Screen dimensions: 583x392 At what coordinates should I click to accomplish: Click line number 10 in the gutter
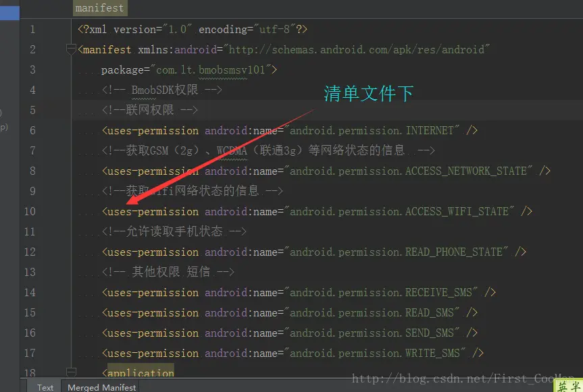(29, 211)
